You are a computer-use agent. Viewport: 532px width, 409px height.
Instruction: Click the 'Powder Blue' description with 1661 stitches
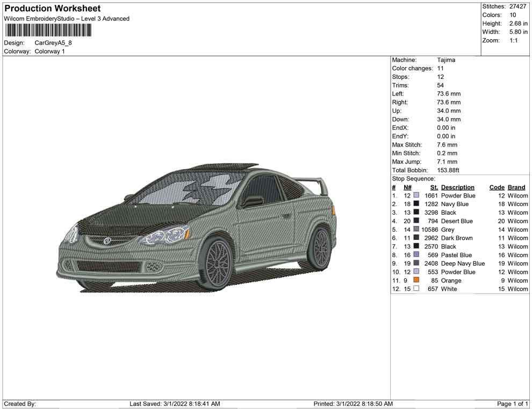coord(458,195)
